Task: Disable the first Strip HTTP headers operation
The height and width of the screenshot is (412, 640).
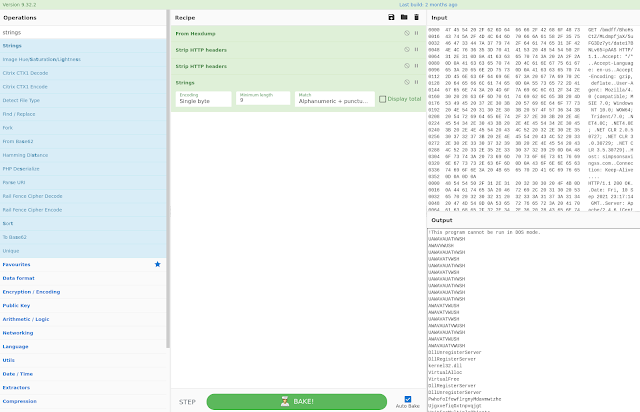Action: (x=407, y=49)
